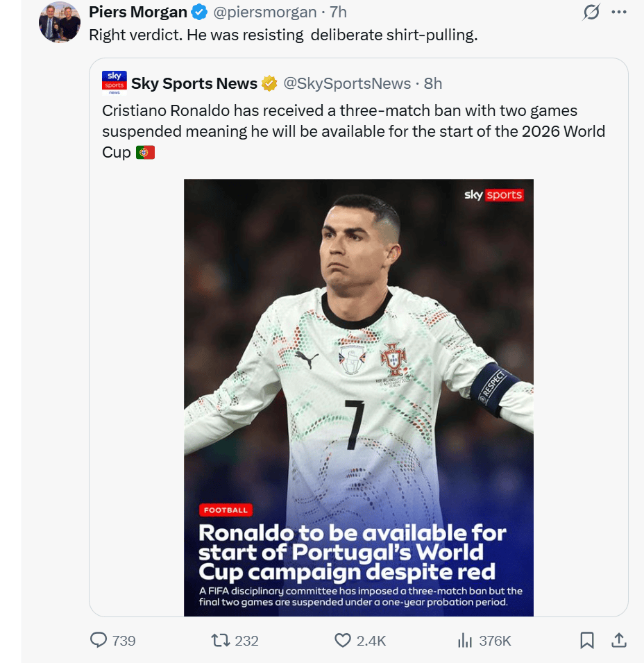This screenshot has height=663, width=644.
Task: Click the Sky Sports News avatar logo
Action: click(x=114, y=83)
